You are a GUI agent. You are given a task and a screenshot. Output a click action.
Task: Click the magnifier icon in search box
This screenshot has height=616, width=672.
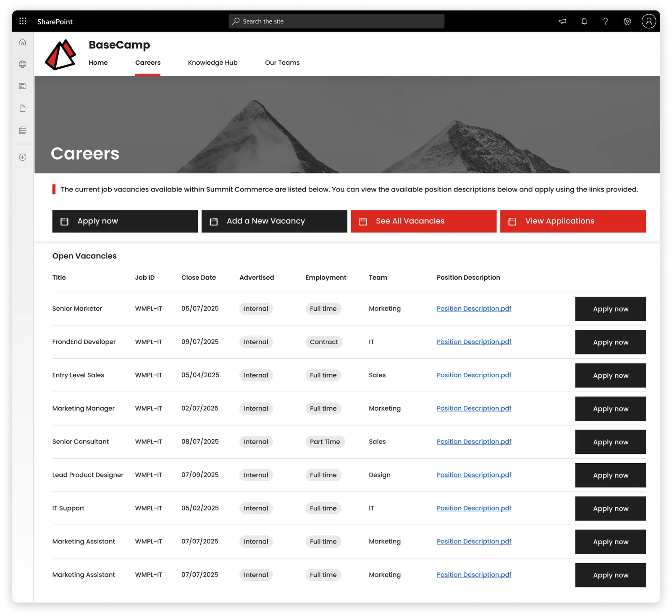pos(236,21)
